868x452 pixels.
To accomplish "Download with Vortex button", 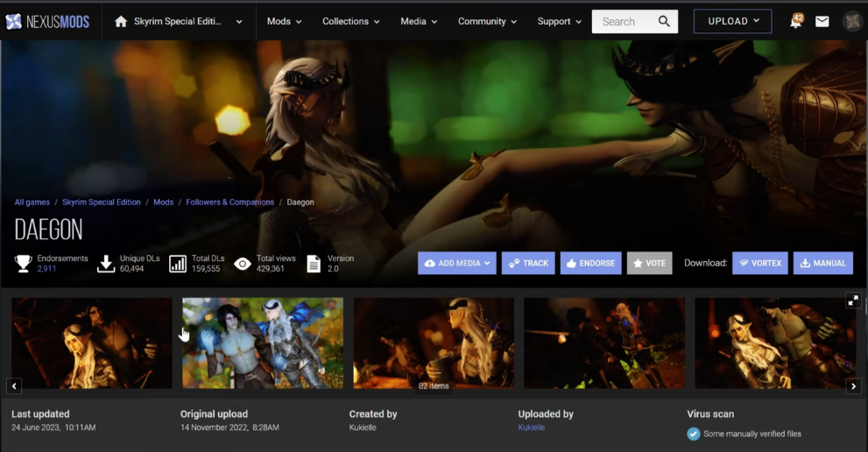I will pyautogui.click(x=759, y=263).
